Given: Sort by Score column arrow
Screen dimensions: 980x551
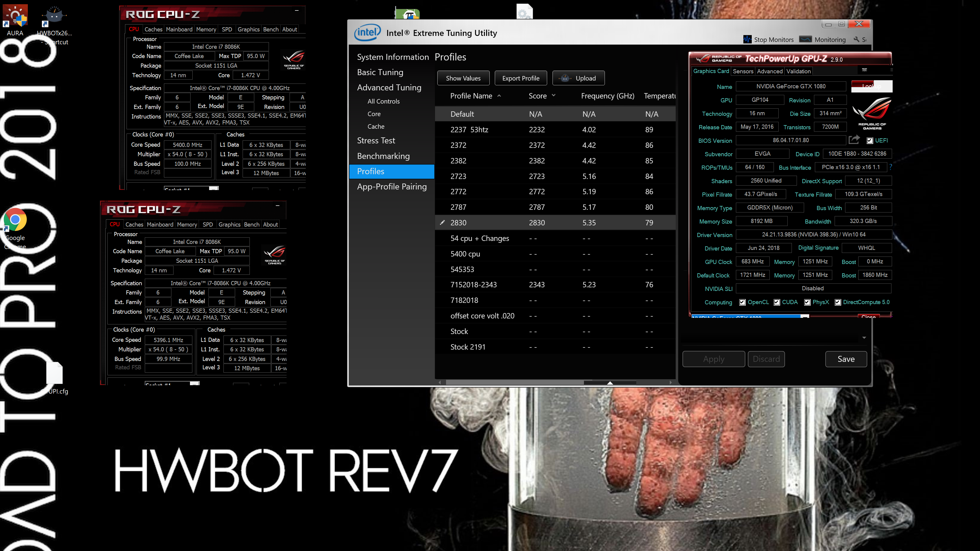Looking at the screenshot, I should pos(553,95).
